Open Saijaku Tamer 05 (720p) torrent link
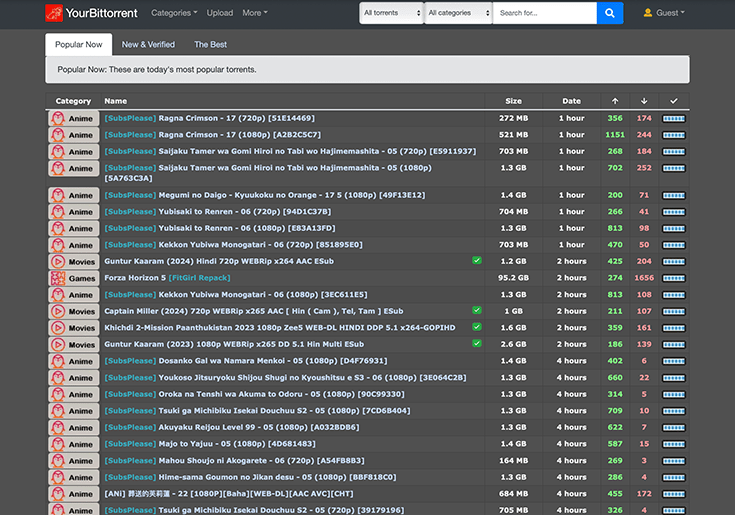The width and height of the screenshot is (735, 515). point(290,151)
